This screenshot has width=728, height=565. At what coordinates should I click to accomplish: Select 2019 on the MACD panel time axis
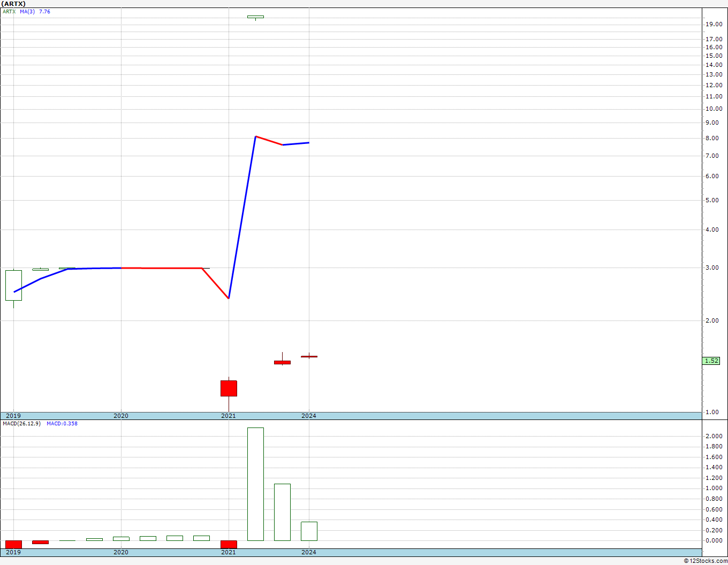(13, 552)
